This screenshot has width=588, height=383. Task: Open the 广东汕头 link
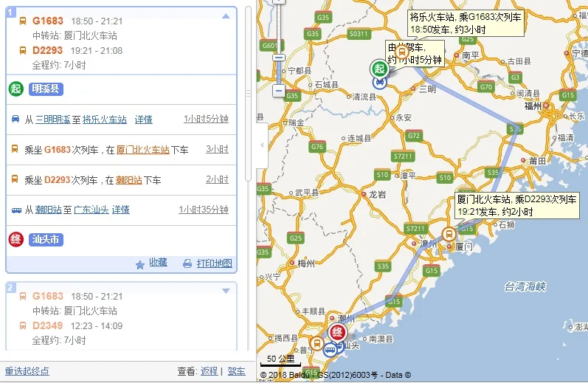91,210
